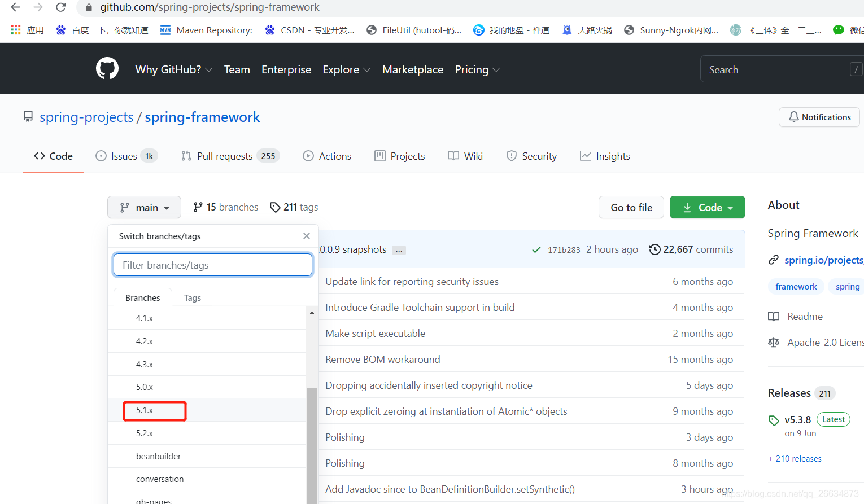The height and width of the screenshot is (504, 864).
Task: Open the Sunny-Ngrok bookmark
Action: point(671,30)
